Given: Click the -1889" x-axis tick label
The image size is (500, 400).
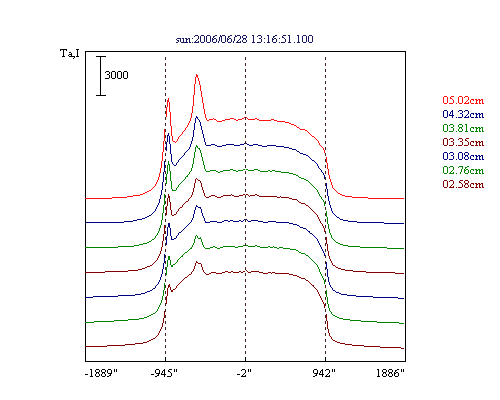Looking at the screenshot, I should pyautogui.click(x=101, y=373).
